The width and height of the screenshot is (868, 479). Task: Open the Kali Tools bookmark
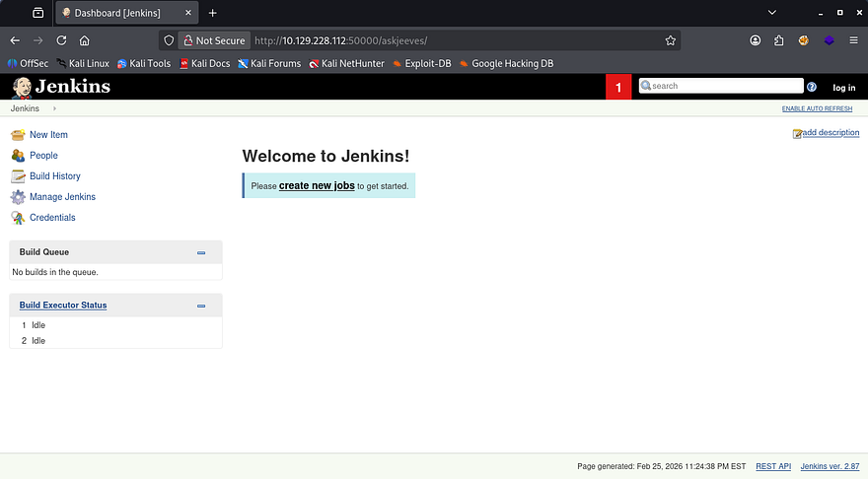coord(143,63)
